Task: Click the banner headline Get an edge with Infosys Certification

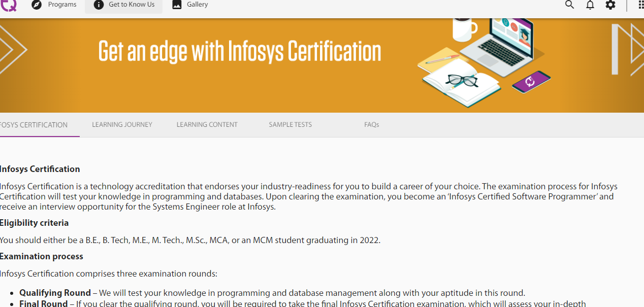Action: [x=240, y=51]
